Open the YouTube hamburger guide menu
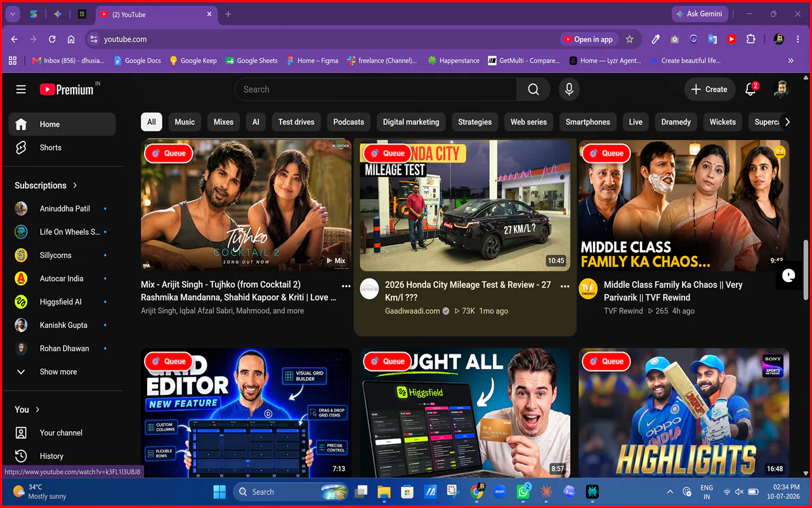812x508 pixels. 21,90
